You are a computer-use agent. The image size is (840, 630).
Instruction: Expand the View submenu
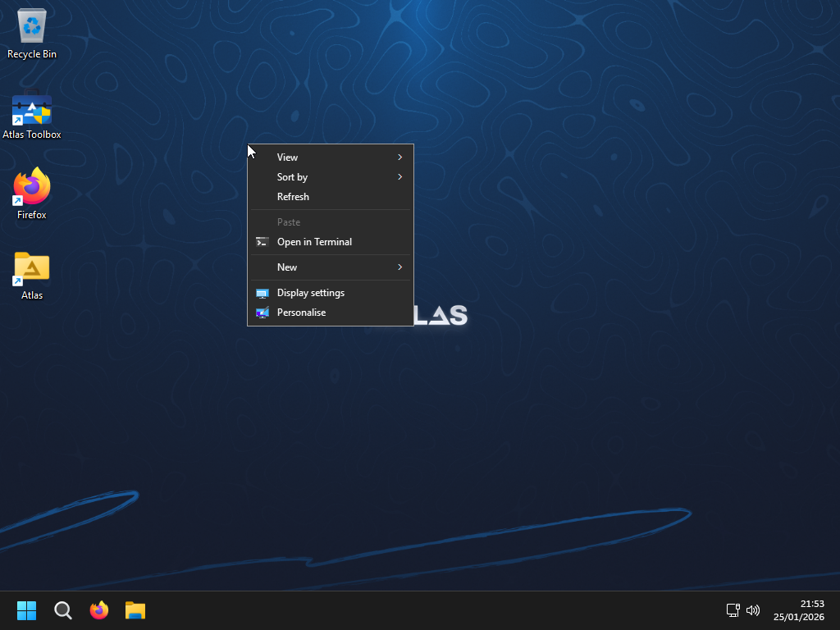coord(330,157)
